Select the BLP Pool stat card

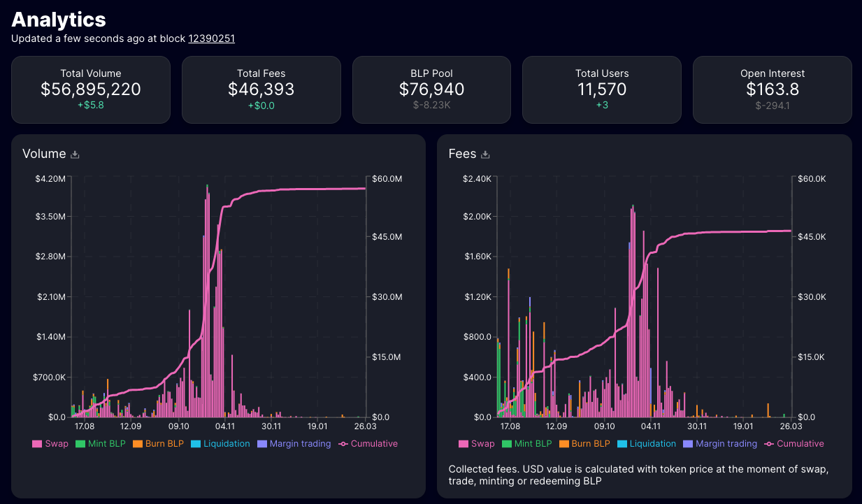coord(432,89)
